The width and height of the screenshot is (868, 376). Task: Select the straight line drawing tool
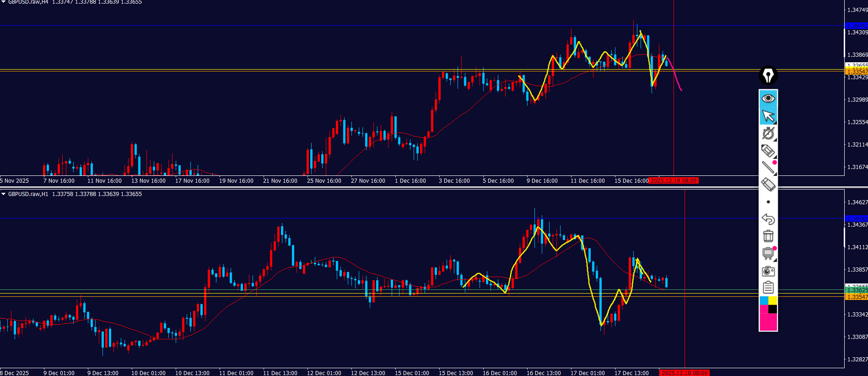[768, 168]
